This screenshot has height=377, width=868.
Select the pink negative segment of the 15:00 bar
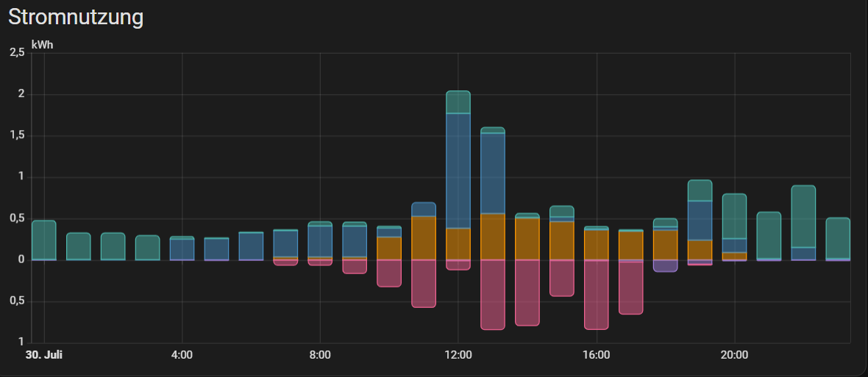[x=562, y=278]
